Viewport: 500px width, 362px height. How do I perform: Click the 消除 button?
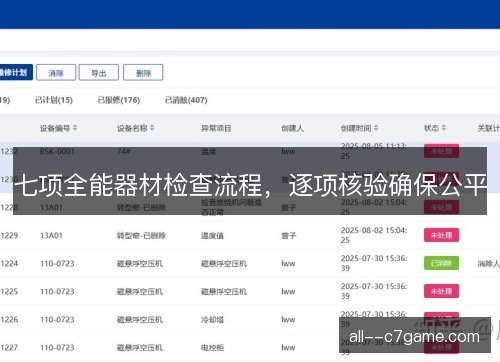tap(56, 73)
